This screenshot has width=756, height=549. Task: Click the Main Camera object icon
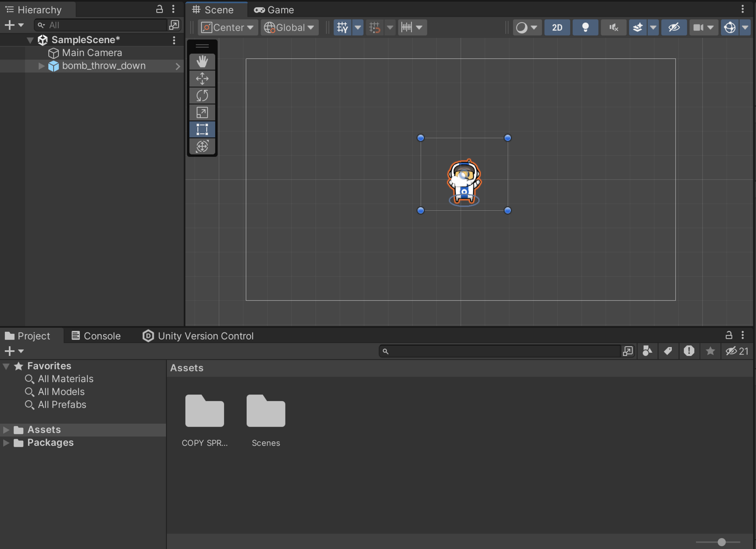tap(53, 53)
